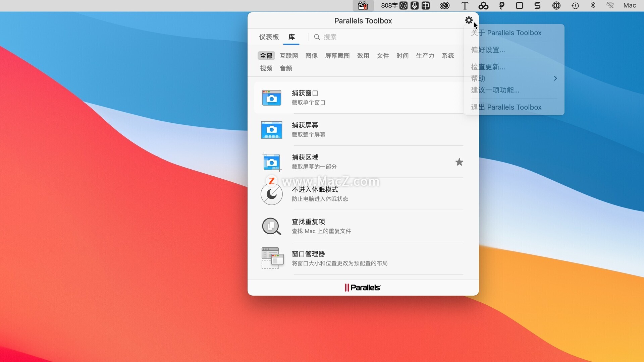Viewport: 644px width, 362px height.
Task: Click the Mac label in menu bar
Action: click(x=630, y=5)
